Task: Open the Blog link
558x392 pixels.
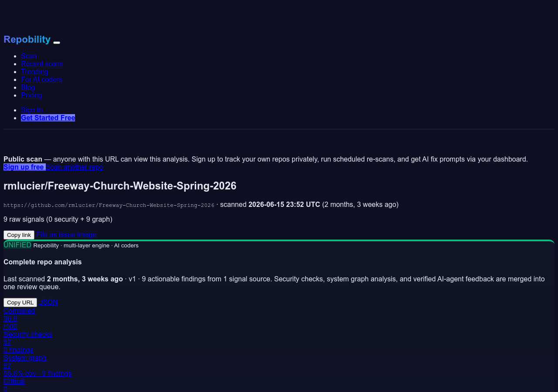Action: coord(28,87)
